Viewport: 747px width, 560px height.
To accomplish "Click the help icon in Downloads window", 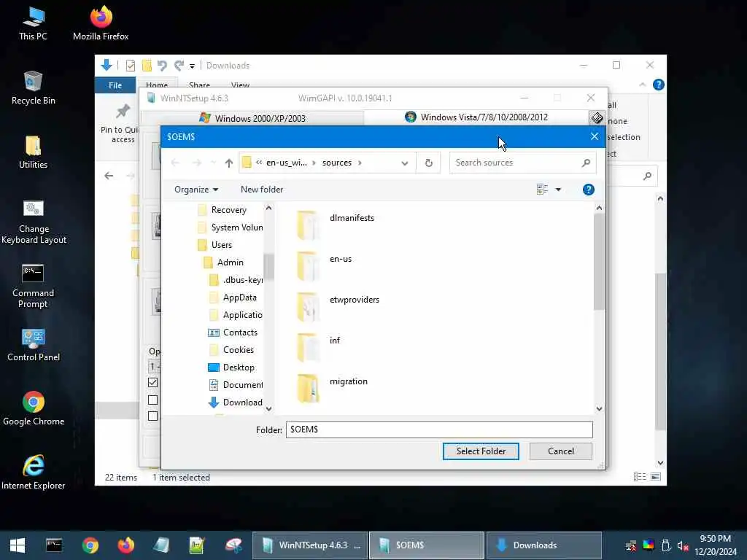I will click(x=659, y=85).
